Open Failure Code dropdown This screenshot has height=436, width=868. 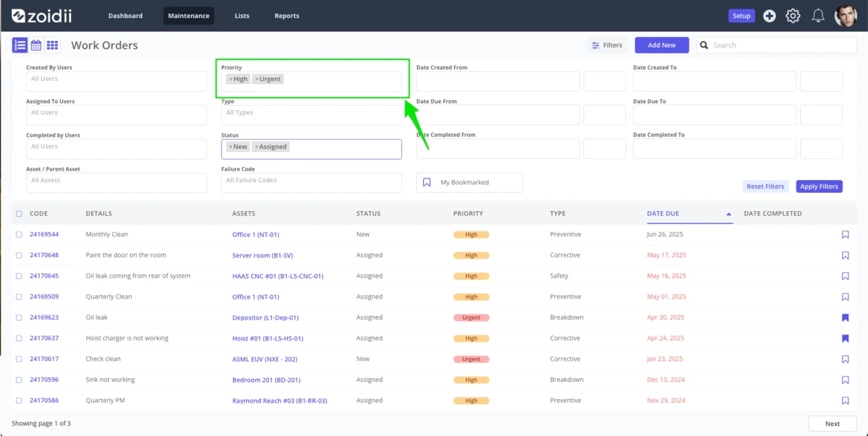point(312,183)
